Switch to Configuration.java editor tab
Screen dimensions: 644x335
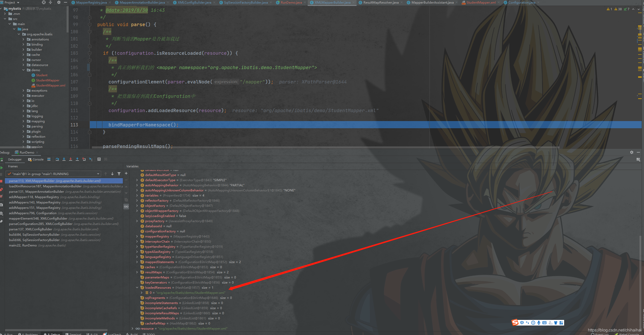click(x=522, y=2)
